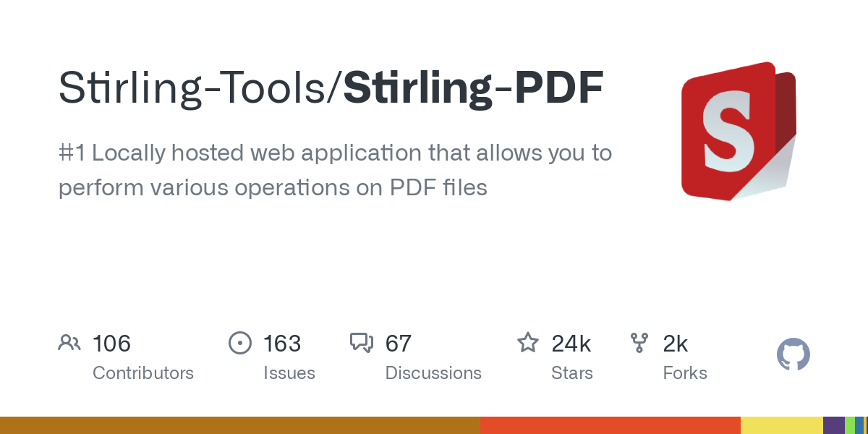Image resolution: width=868 pixels, height=434 pixels.
Task: Click the Issues circle icon
Action: click(x=239, y=343)
